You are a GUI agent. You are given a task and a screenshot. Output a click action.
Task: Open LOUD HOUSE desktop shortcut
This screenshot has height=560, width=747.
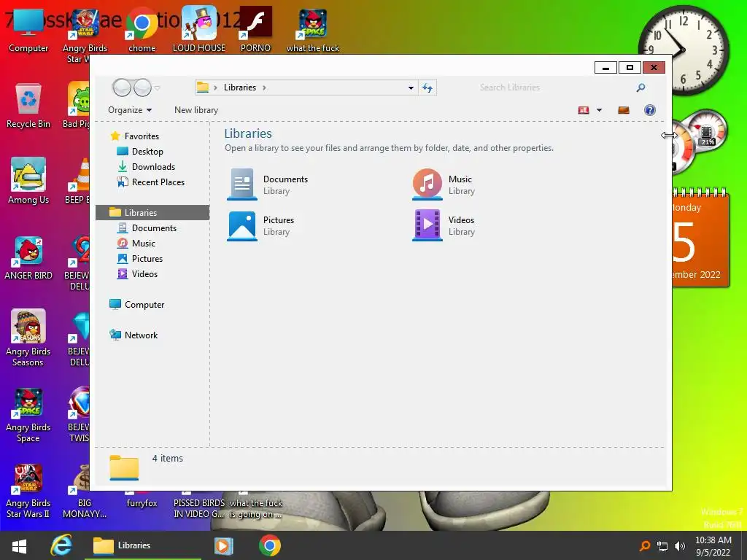pos(199,29)
